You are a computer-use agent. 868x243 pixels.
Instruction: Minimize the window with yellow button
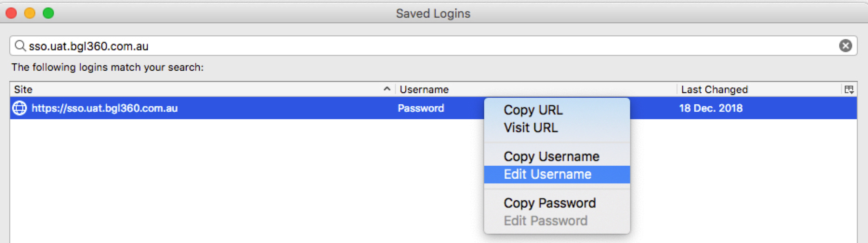tap(30, 13)
